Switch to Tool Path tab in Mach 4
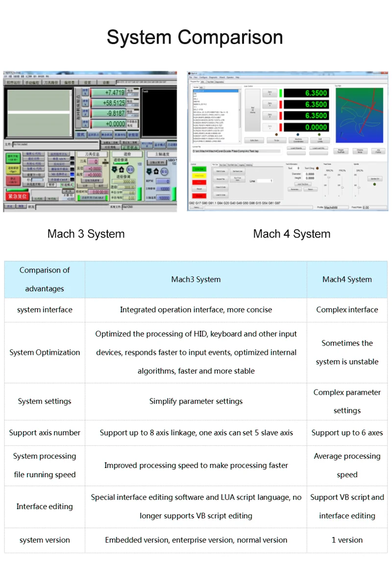 [x=211, y=82]
